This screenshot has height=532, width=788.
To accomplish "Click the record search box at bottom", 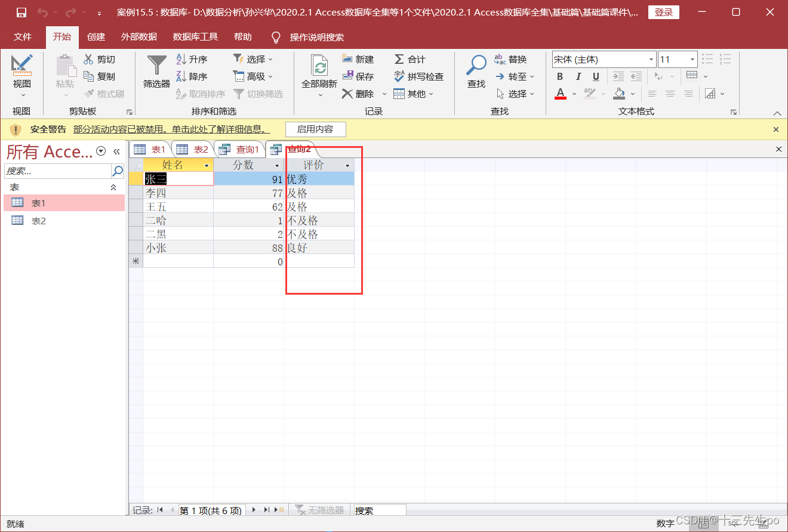I will click(x=380, y=511).
